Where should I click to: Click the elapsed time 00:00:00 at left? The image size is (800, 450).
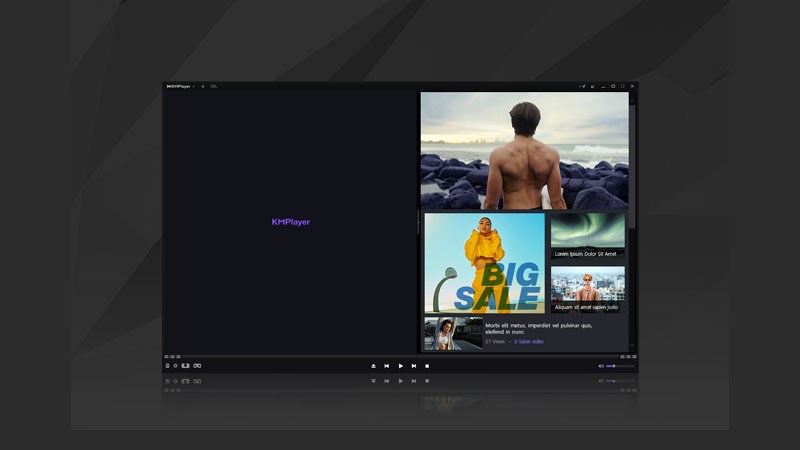(x=172, y=357)
